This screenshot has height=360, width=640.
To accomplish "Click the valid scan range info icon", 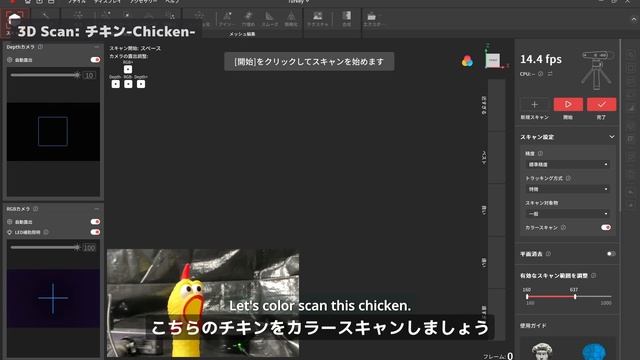I will [x=593, y=276].
